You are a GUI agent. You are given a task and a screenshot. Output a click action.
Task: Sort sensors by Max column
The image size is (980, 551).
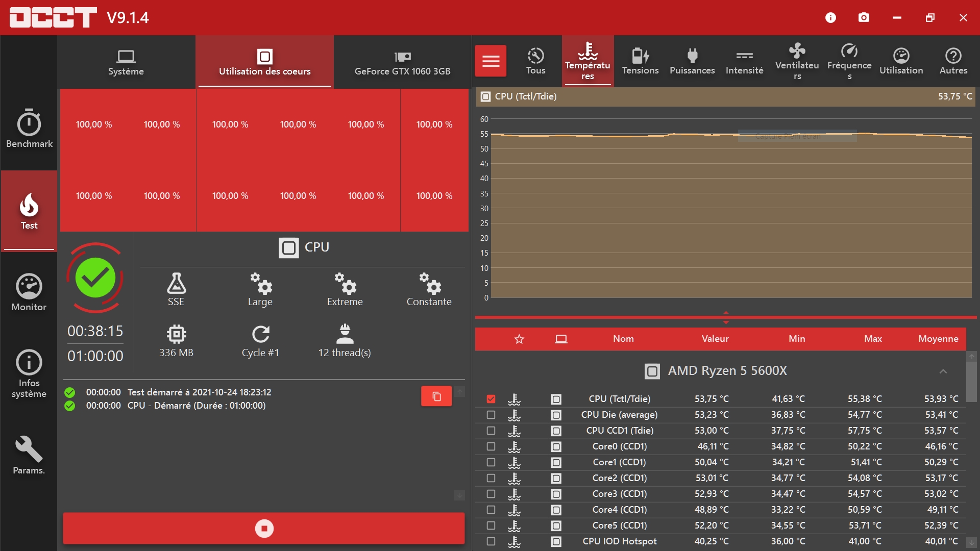coord(873,339)
